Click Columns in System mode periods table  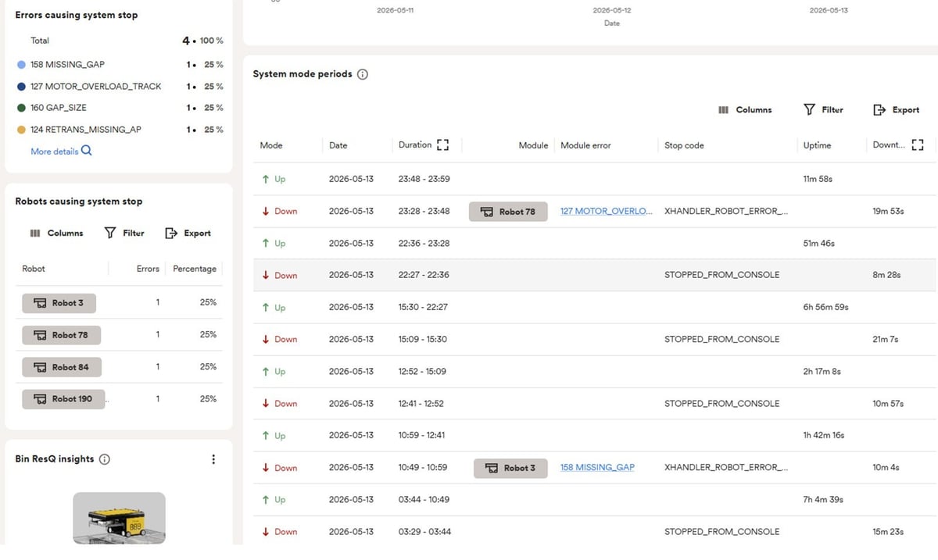(745, 110)
